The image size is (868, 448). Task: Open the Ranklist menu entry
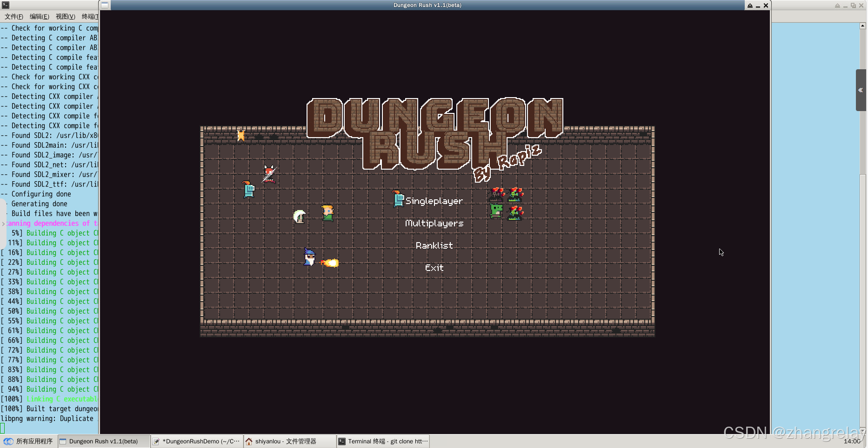(x=434, y=245)
